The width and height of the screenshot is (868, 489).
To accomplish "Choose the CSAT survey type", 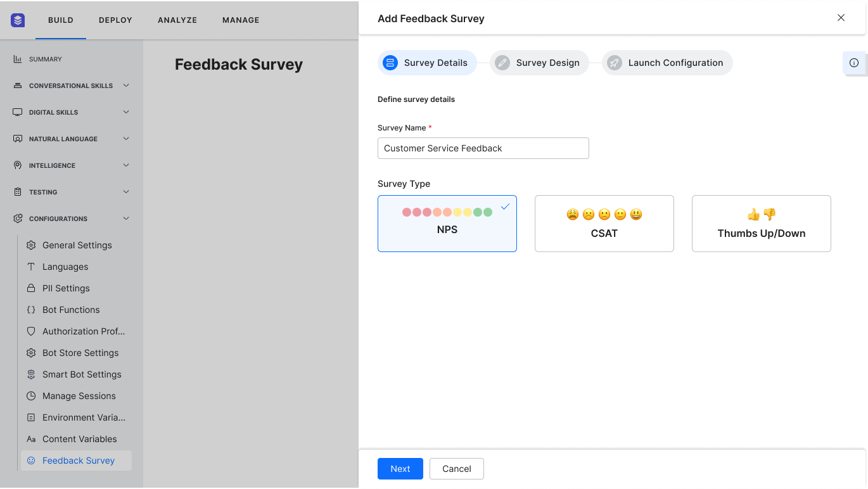I will pyautogui.click(x=604, y=224).
